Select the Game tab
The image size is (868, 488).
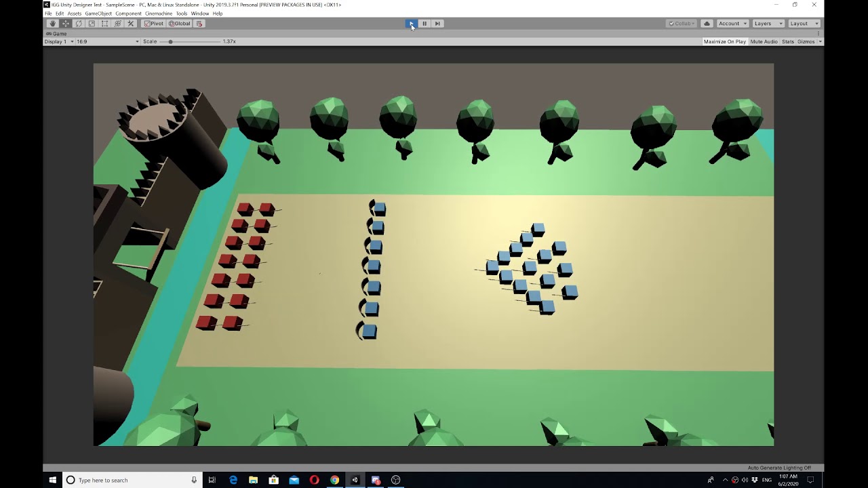coord(56,33)
